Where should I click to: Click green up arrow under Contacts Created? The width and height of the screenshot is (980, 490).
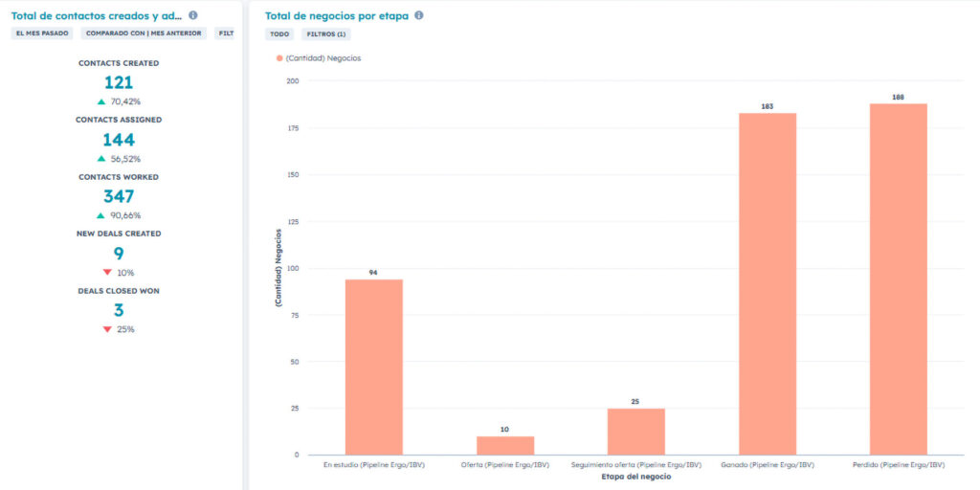[x=101, y=101]
